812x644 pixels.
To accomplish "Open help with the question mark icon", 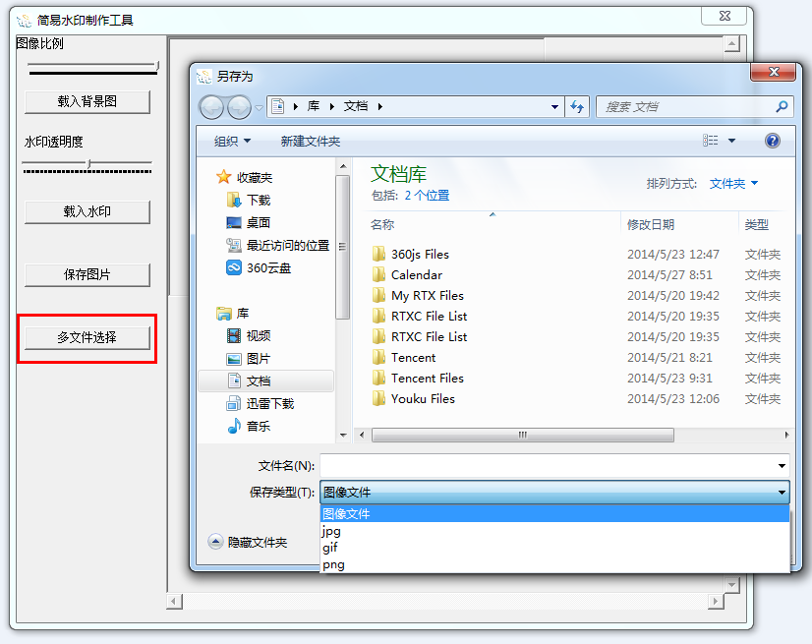I will pos(772,141).
